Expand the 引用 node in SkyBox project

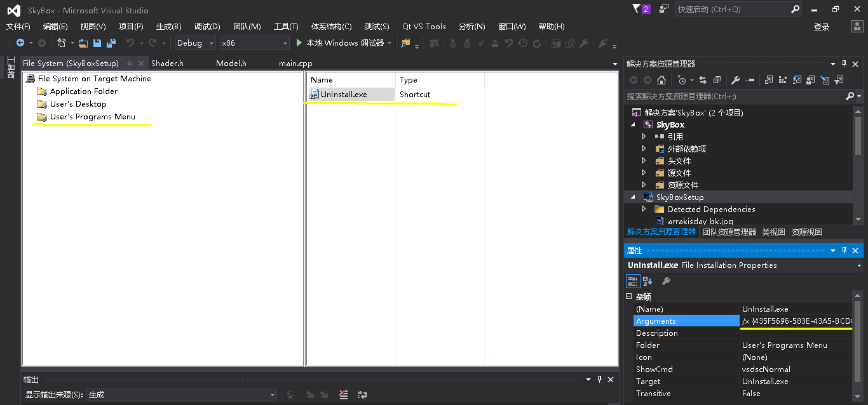point(644,136)
